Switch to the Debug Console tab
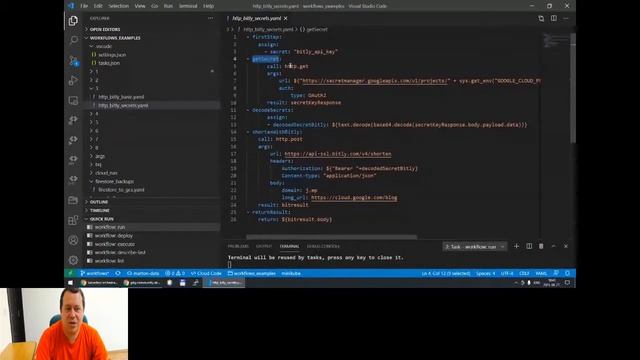 tap(323, 246)
